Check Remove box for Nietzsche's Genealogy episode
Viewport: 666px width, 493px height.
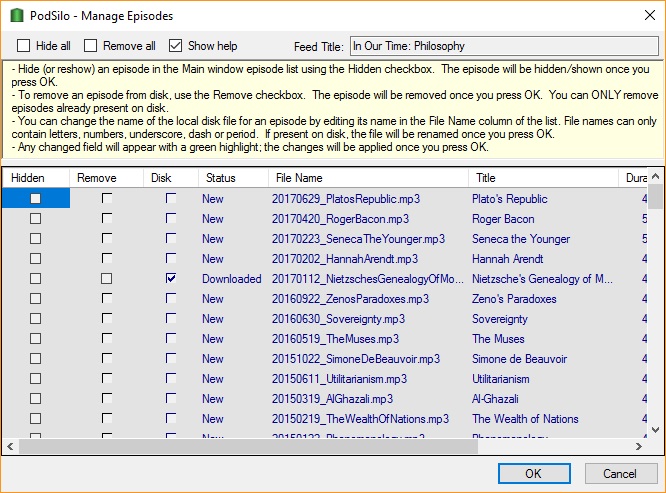(x=107, y=279)
